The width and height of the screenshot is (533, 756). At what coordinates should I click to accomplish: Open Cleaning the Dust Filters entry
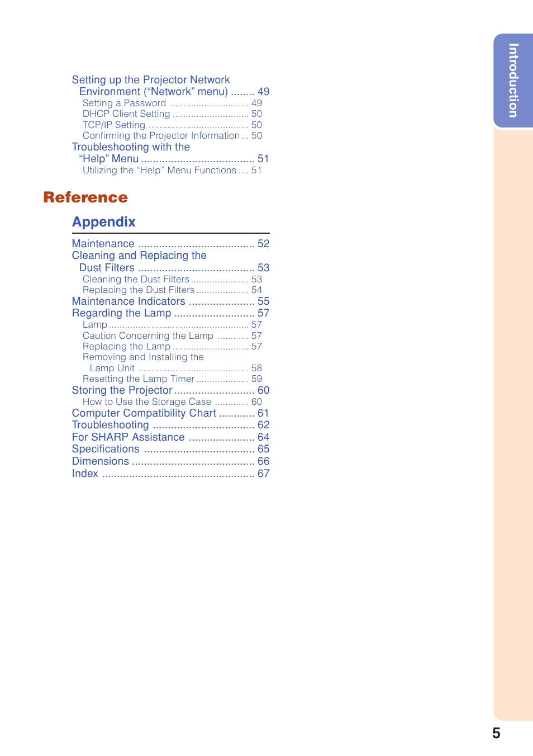pos(136,280)
